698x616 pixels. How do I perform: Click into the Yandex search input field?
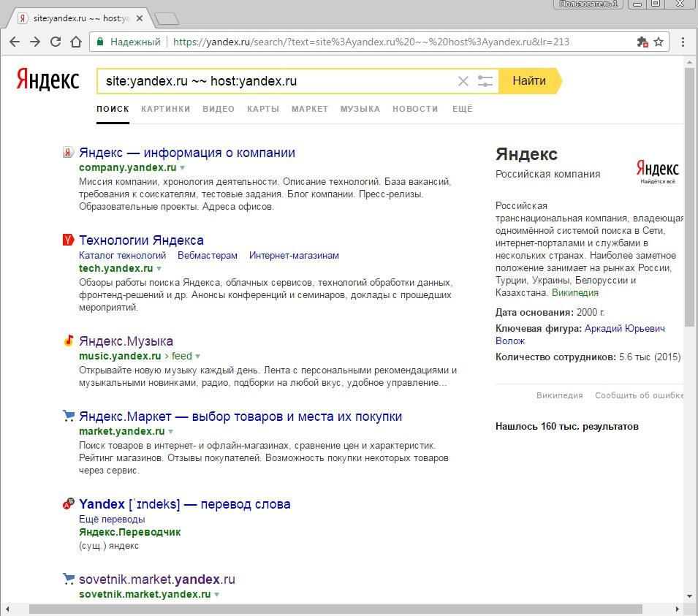(278, 81)
